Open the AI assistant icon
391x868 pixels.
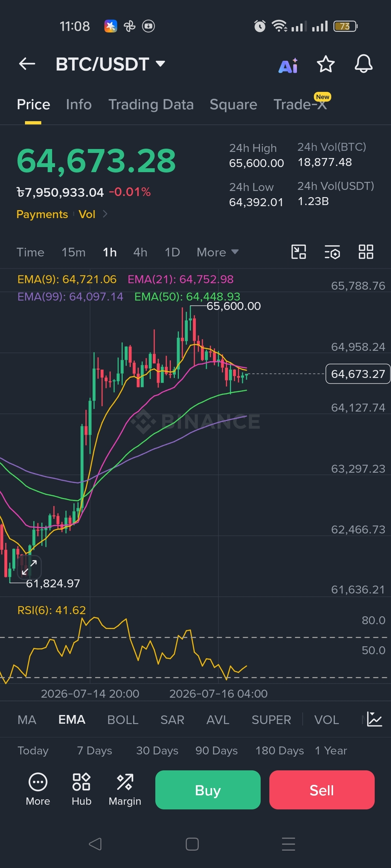[x=288, y=65]
